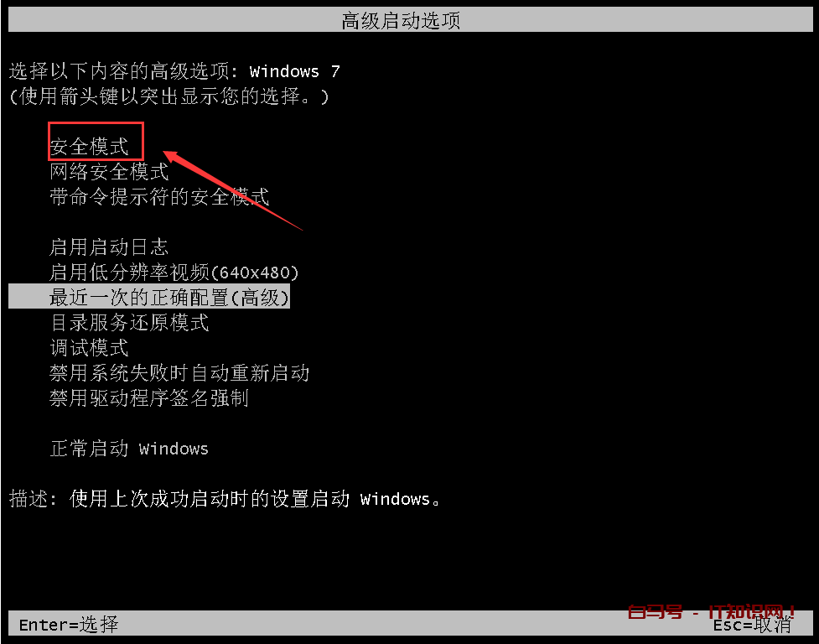This screenshot has width=819, height=644.
Task: Choose 调试模式 entry
Action: tap(90, 347)
